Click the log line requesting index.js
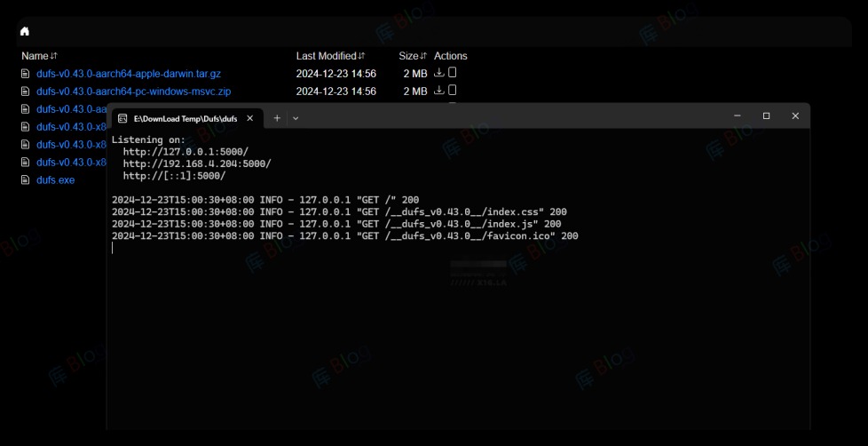The height and width of the screenshot is (446, 868). [x=336, y=224]
